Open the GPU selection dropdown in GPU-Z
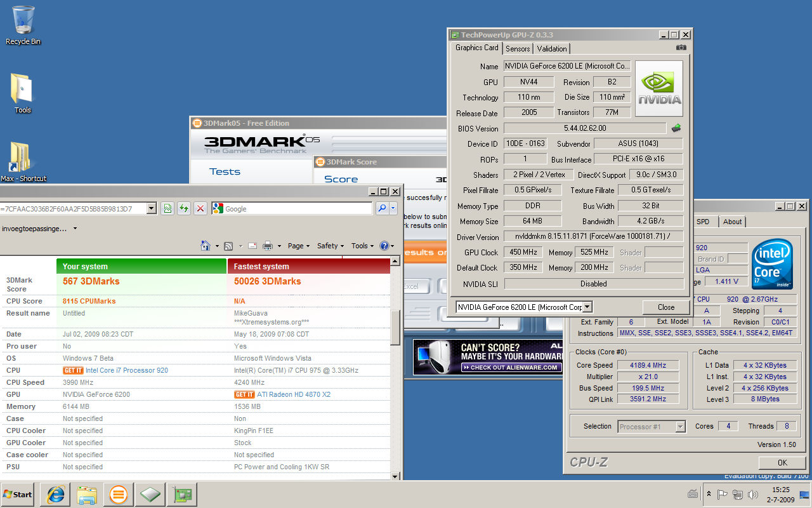The image size is (812, 508). 587,307
